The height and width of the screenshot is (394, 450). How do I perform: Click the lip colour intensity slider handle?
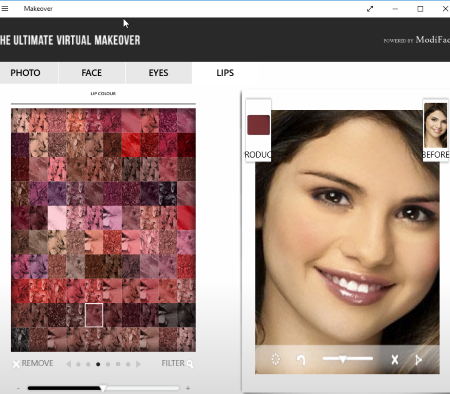point(103,388)
